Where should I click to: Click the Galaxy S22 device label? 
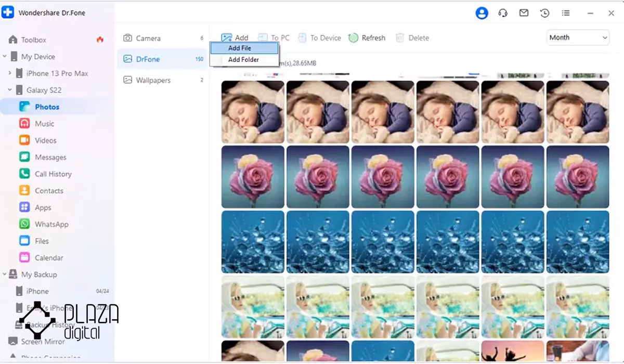[44, 90]
